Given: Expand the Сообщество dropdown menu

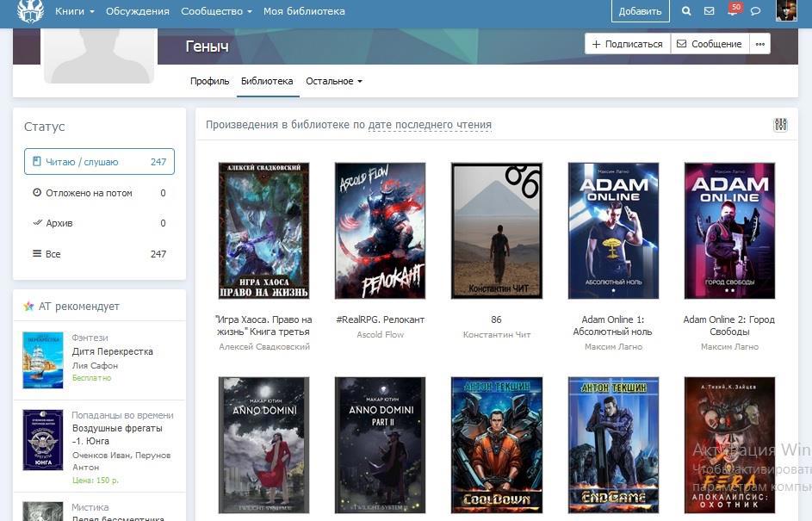Looking at the screenshot, I should 216,11.
